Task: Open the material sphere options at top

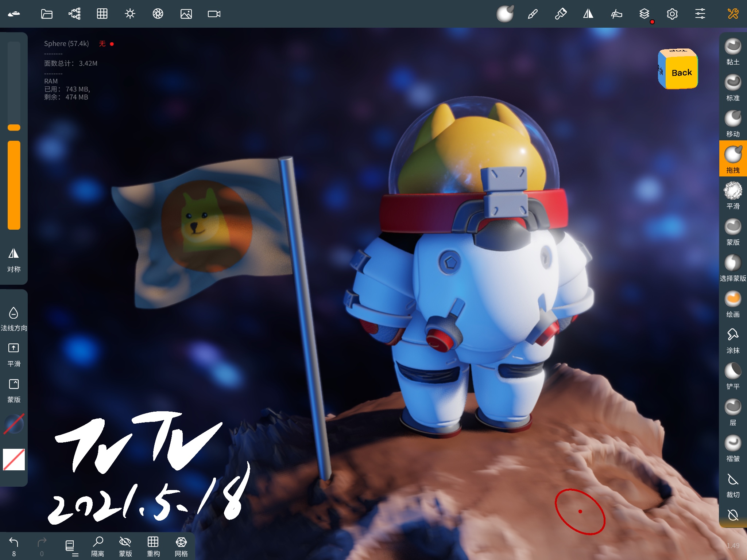Action: 505,14
